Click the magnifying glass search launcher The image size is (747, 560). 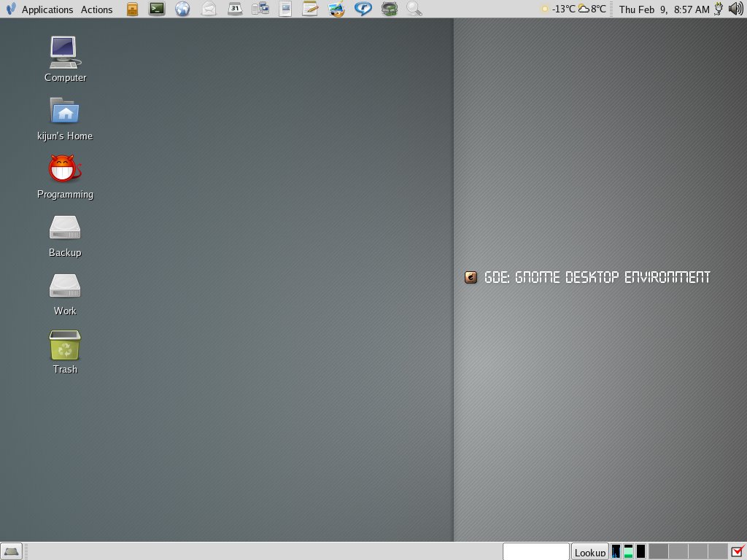pyautogui.click(x=414, y=9)
